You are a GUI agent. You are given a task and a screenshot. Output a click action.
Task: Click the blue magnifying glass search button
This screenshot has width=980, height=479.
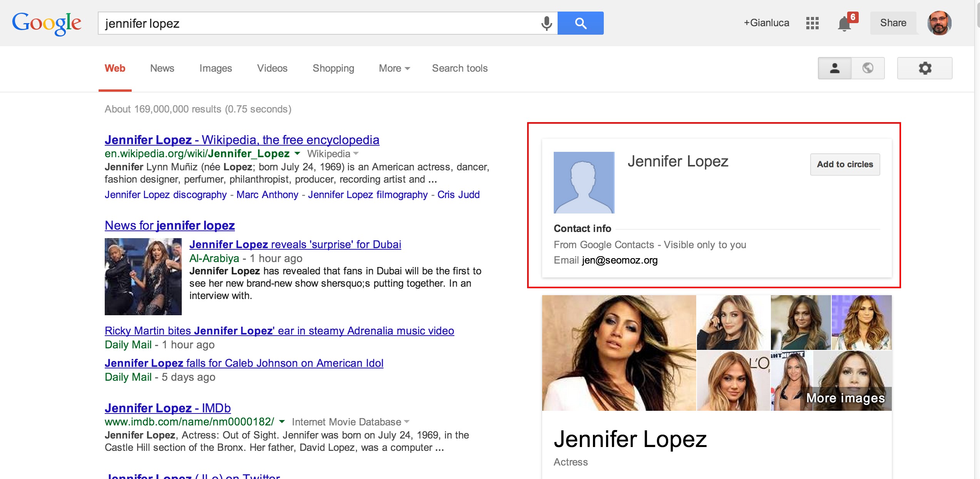[x=580, y=23]
